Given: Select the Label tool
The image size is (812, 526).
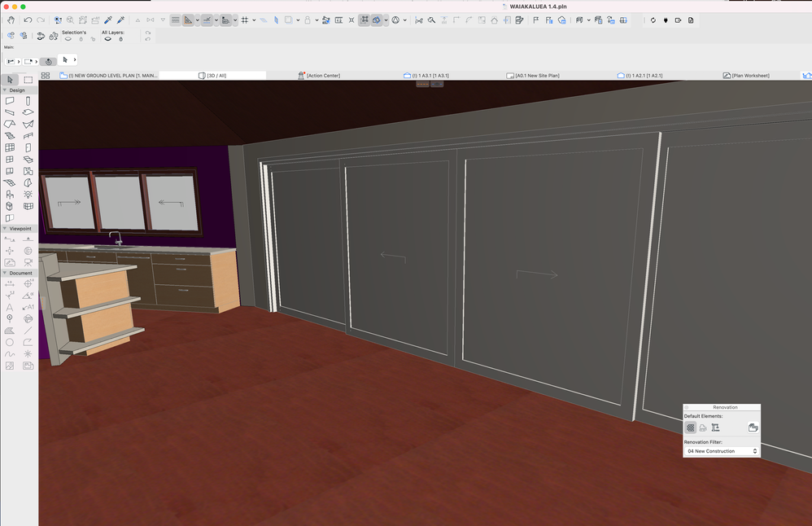Looking at the screenshot, I should tap(28, 307).
